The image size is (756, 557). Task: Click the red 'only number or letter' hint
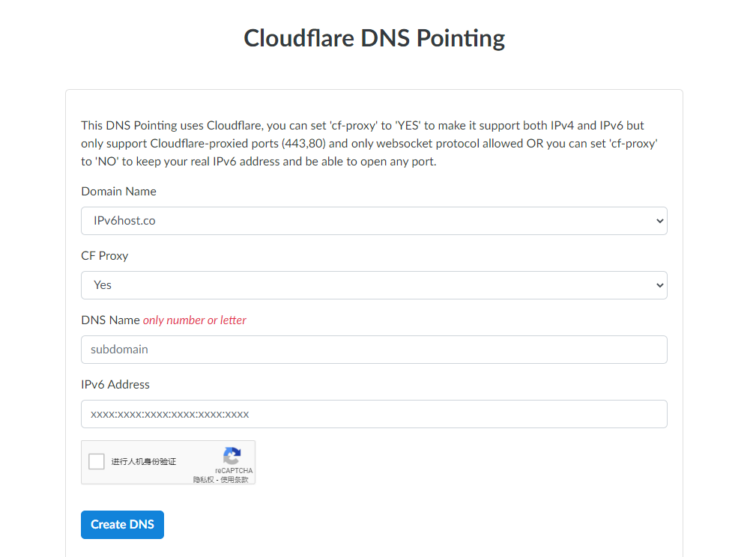[195, 320]
